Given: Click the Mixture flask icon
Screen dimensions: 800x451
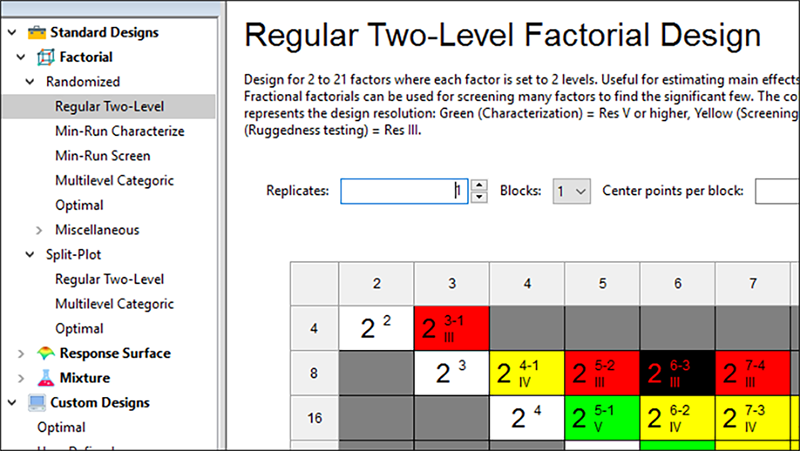Looking at the screenshot, I should (x=46, y=378).
